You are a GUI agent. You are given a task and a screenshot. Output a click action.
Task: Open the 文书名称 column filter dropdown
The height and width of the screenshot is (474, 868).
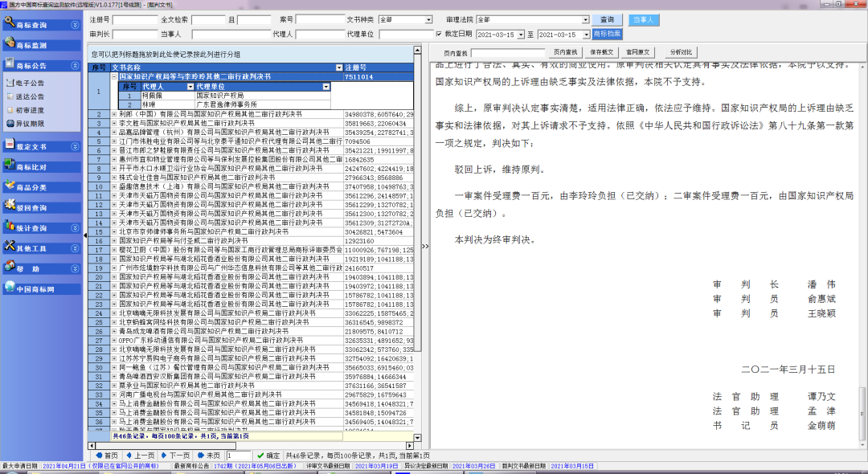pos(339,67)
